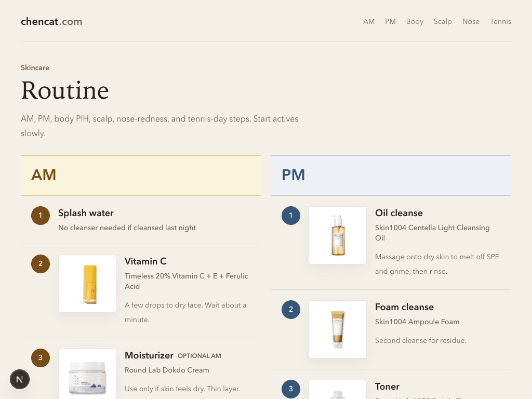
Task: Click the 'Routine' page heading
Action: pos(65,90)
